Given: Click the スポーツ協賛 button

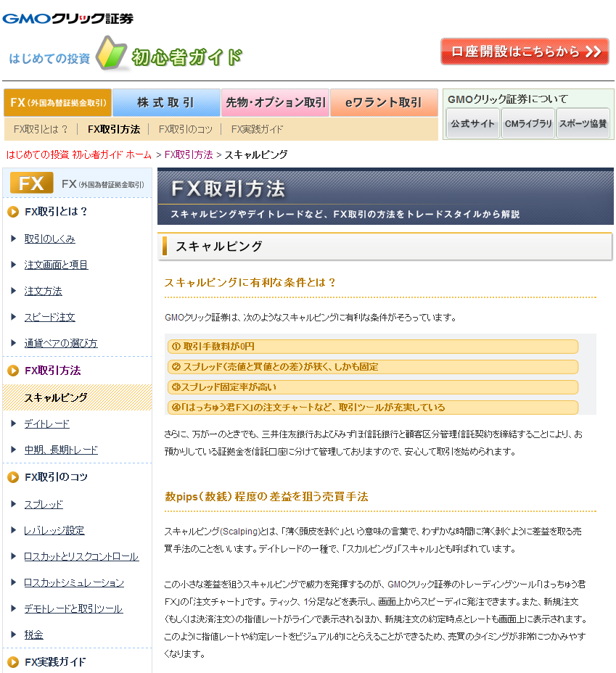Looking at the screenshot, I should [x=583, y=123].
